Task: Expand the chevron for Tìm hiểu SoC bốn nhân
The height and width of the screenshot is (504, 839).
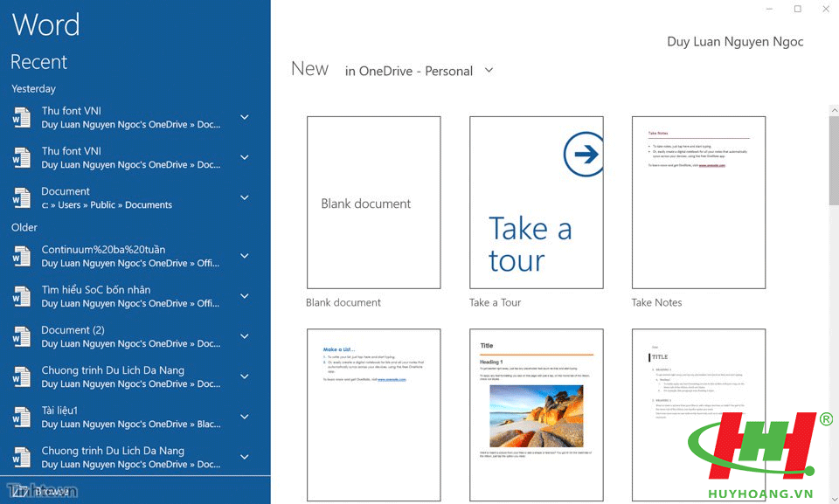Action: (x=245, y=296)
